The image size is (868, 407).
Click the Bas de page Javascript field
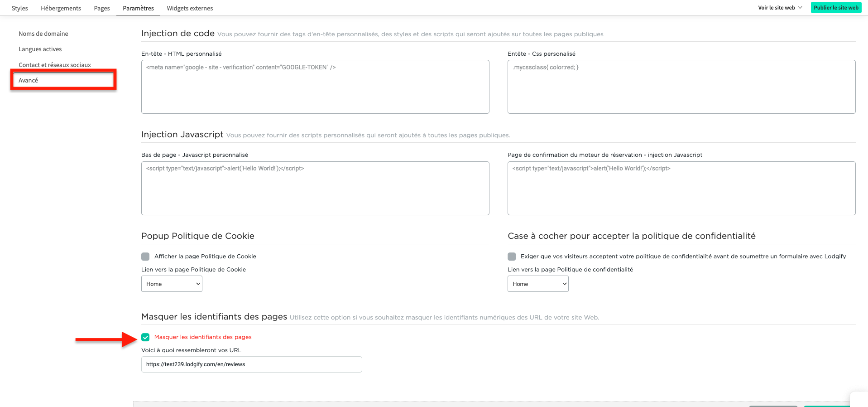(315, 188)
